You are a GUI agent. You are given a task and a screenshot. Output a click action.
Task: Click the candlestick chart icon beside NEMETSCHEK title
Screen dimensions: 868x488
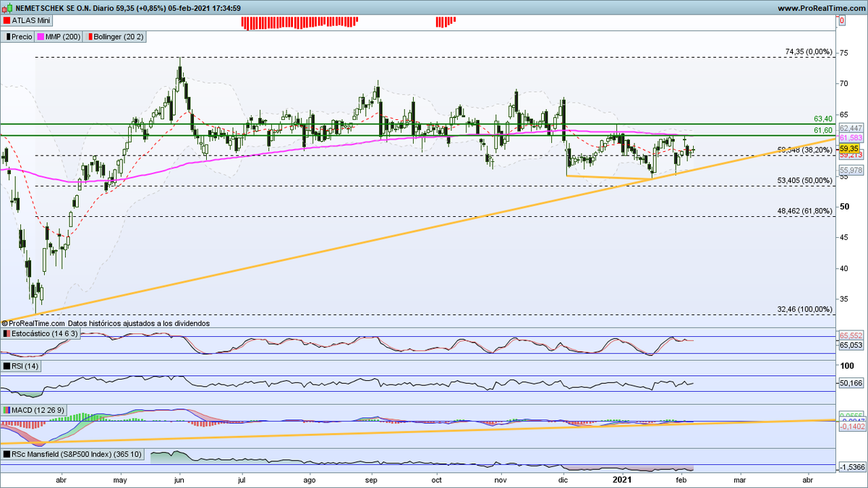pyautogui.click(x=6, y=8)
